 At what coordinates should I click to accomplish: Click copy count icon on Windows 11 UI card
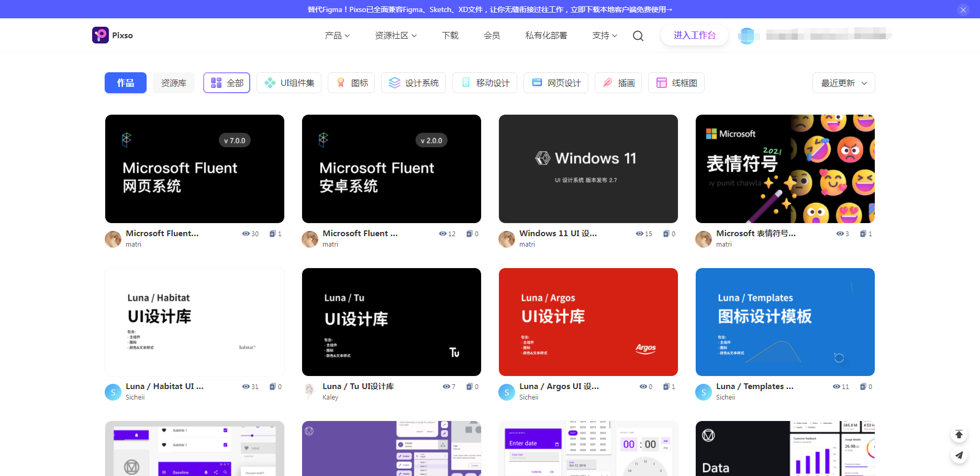point(666,234)
